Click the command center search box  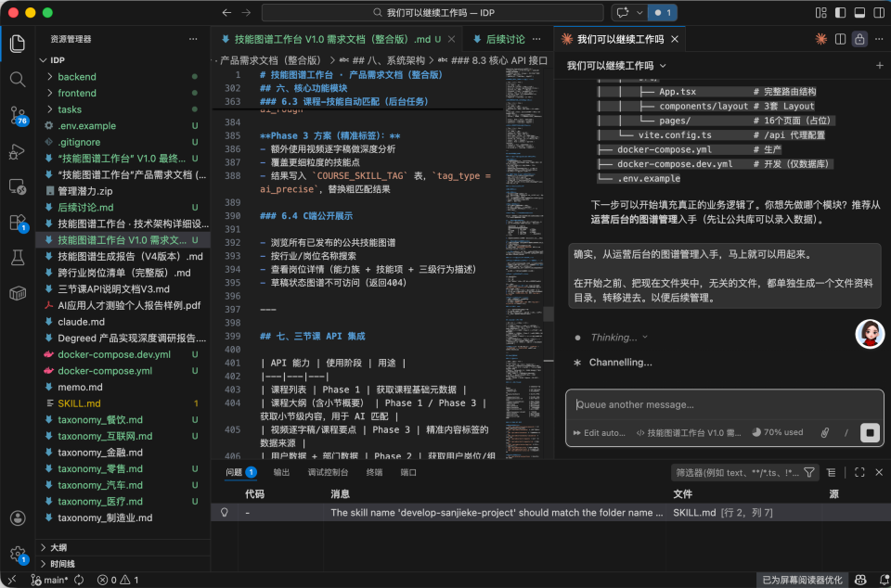tap(433, 12)
